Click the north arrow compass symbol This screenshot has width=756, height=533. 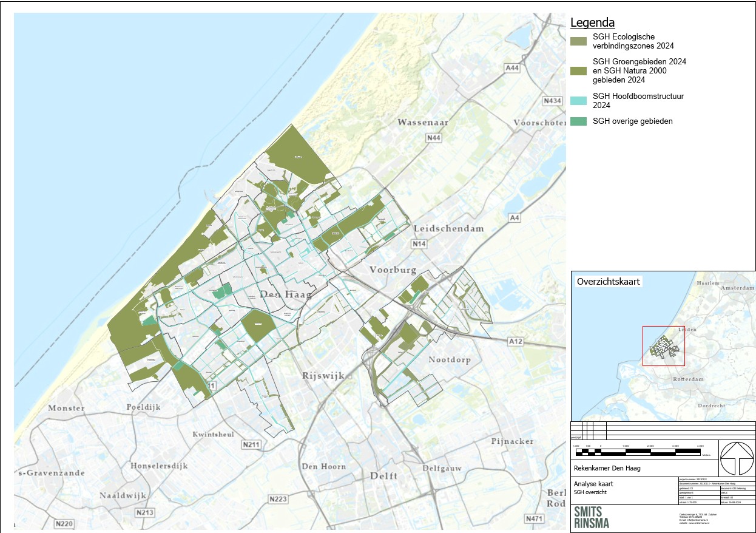click(x=737, y=458)
